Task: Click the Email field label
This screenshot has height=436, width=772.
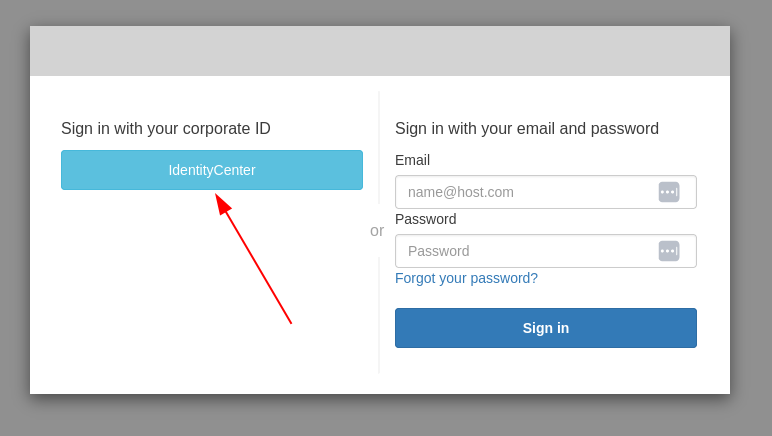Action: [412, 160]
